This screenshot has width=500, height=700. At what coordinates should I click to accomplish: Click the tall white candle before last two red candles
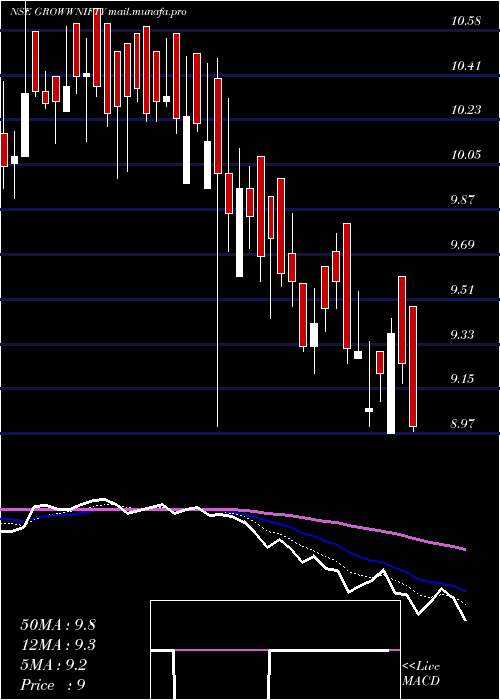pos(391,383)
